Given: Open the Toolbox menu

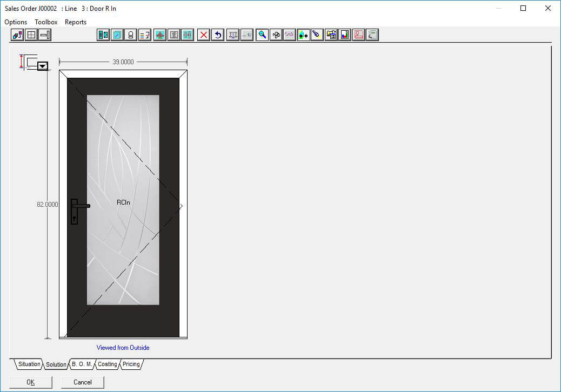Looking at the screenshot, I should 46,22.
